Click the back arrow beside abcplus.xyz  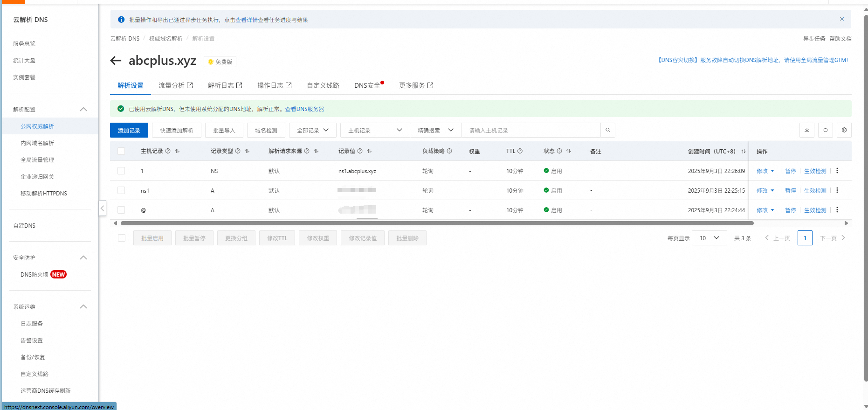click(x=116, y=61)
